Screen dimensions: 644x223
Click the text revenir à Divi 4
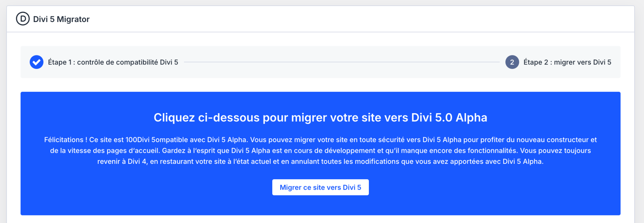point(122,162)
